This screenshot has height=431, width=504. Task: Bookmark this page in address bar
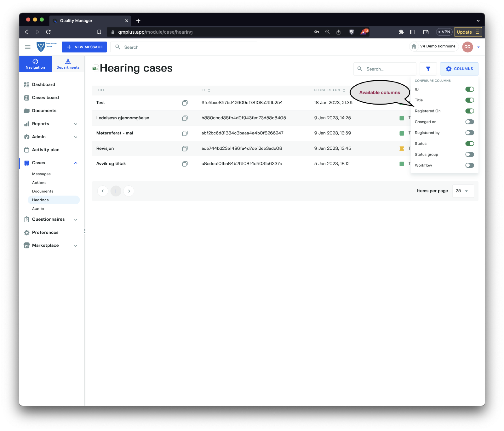pos(99,32)
